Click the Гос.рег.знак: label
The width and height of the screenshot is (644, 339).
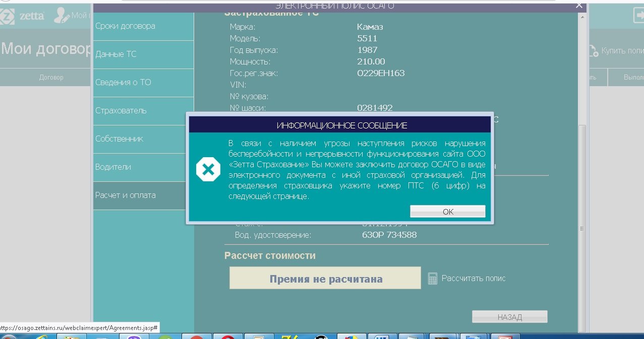pyautogui.click(x=254, y=73)
